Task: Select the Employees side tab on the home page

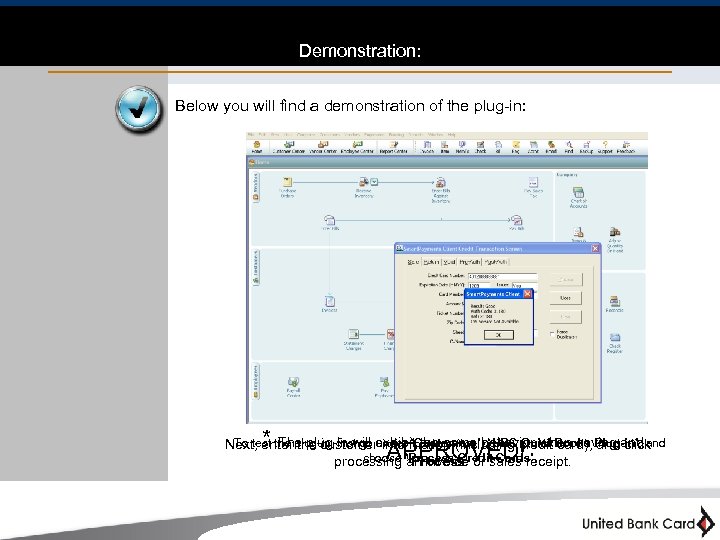Action: 256,382
